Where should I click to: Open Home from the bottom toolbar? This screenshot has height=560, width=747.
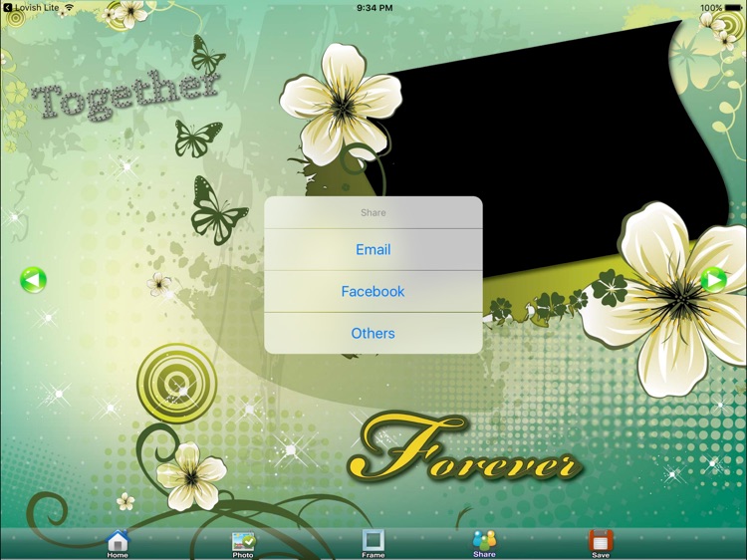[x=118, y=544]
